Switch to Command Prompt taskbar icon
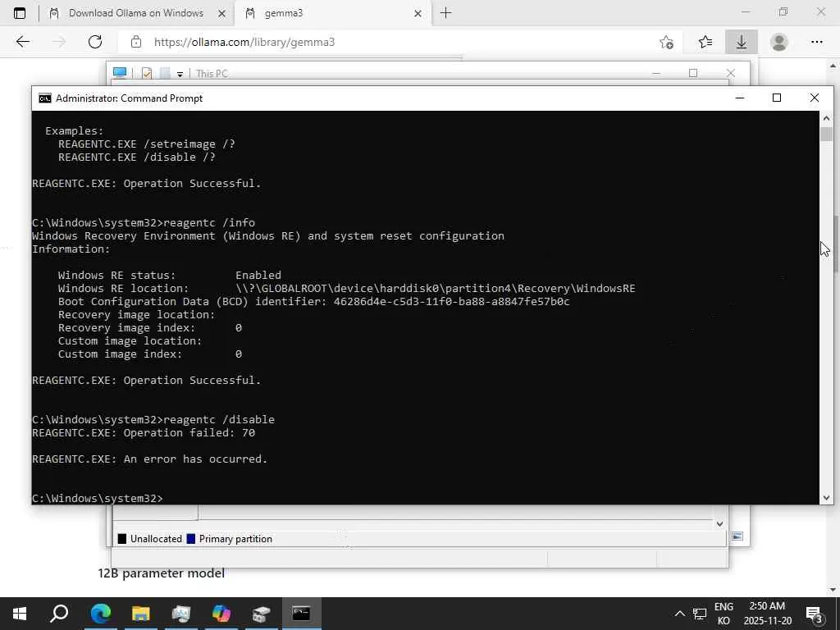The image size is (840, 630). point(301,614)
